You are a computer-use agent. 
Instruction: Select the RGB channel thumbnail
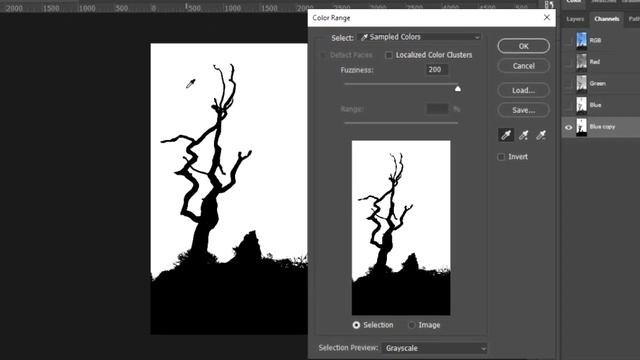(581, 41)
